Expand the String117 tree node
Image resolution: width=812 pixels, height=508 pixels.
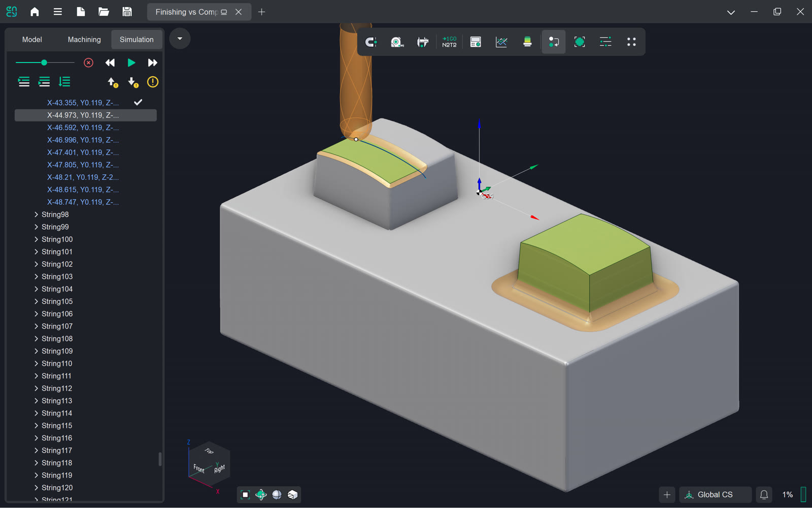(x=36, y=450)
